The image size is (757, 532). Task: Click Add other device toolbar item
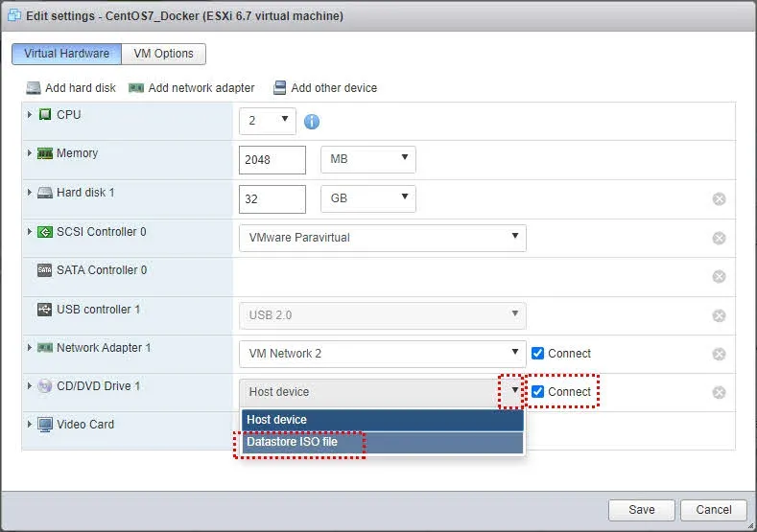[x=325, y=88]
